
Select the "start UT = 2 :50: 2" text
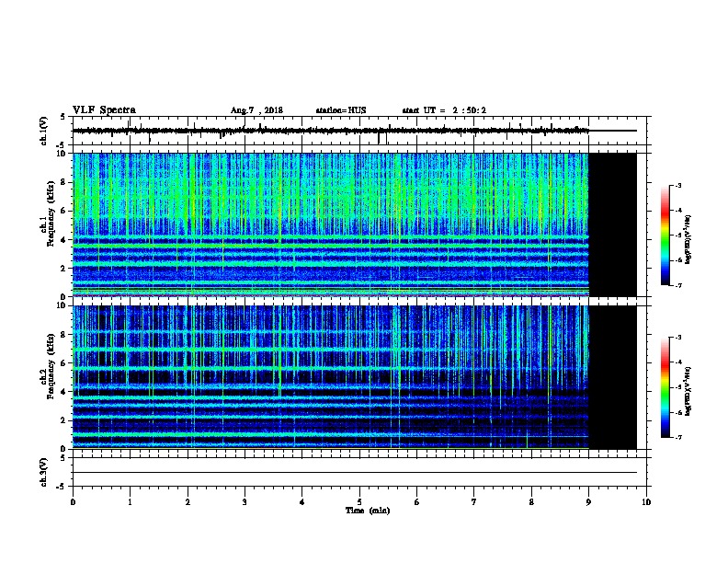[444, 110]
